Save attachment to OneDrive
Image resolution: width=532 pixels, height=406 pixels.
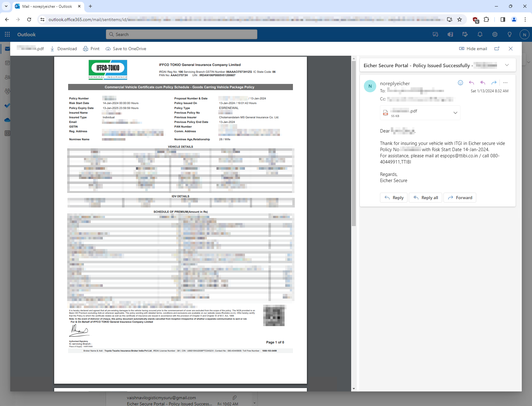tap(126, 49)
